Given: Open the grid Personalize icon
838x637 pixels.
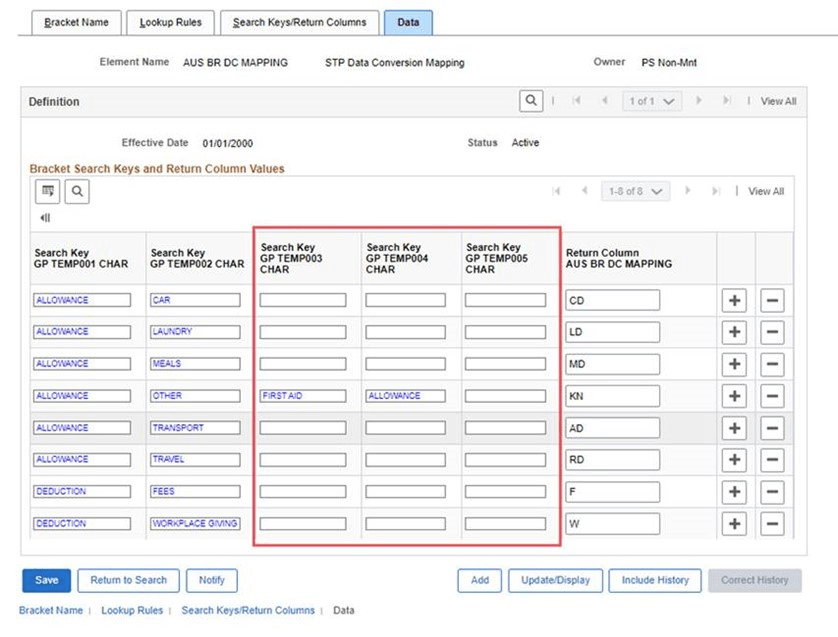Looking at the screenshot, I should click(x=47, y=191).
